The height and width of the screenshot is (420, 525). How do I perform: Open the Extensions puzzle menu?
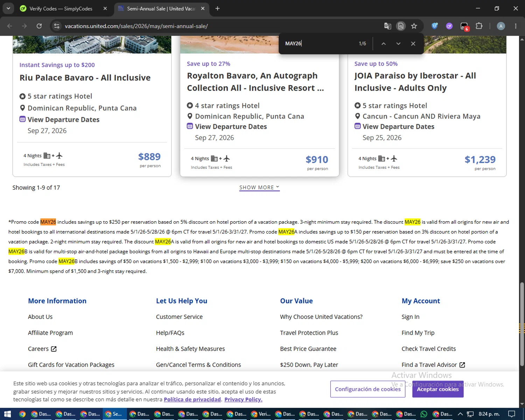[x=479, y=26]
